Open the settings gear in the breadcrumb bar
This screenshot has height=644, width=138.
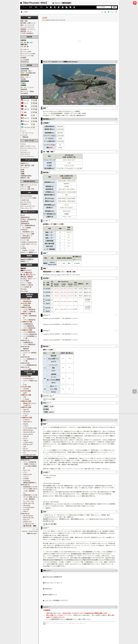click(x=116, y=12)
